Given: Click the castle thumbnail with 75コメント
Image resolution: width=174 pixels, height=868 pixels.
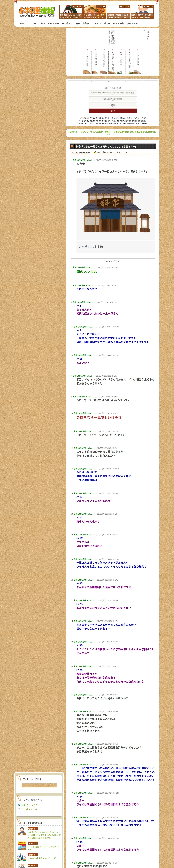Looking at the screenshot, I should tap(22, 857).
